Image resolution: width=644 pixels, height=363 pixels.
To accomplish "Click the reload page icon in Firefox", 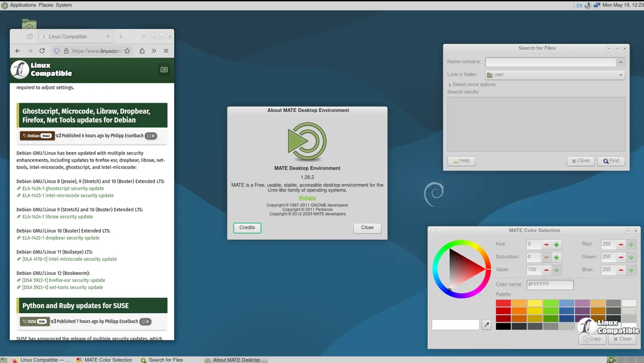I will pyautogui.click(x=42, y=50).
